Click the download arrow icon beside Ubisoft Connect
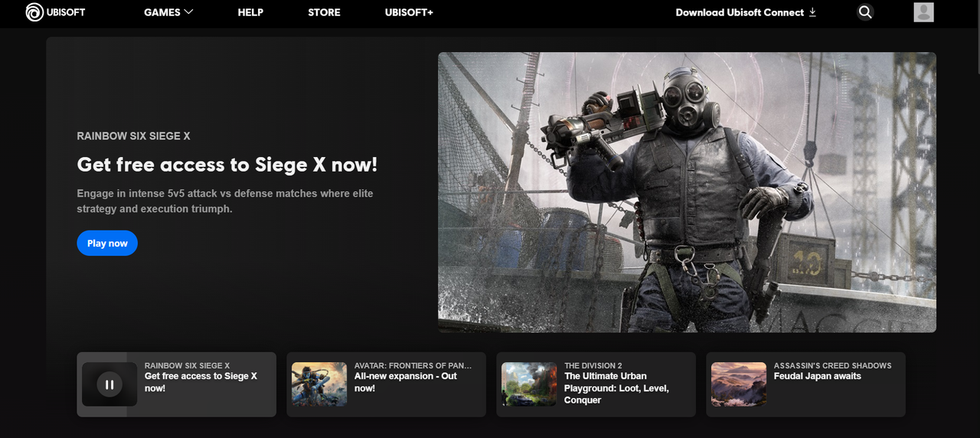Viewport: 980px width, 438px height. [x=812, y=12]
